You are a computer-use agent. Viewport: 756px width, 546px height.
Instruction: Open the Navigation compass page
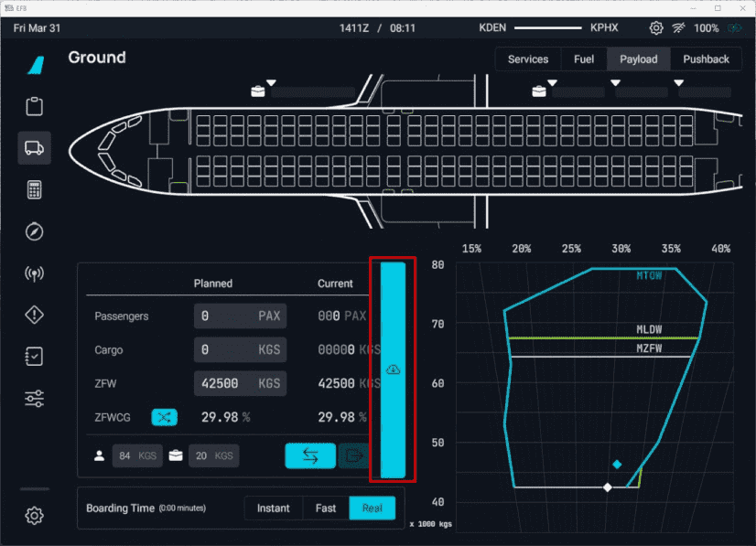[x=35, y=231]
